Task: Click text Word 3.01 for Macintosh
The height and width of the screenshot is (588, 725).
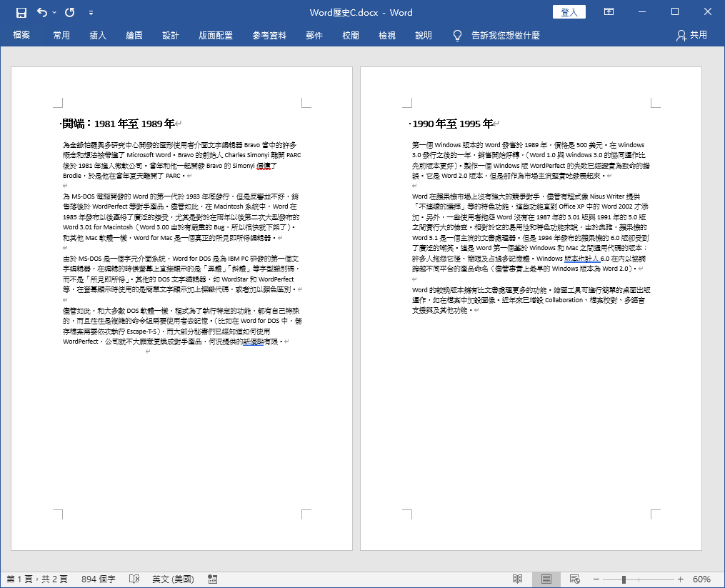Action: [x=98, y=227]
